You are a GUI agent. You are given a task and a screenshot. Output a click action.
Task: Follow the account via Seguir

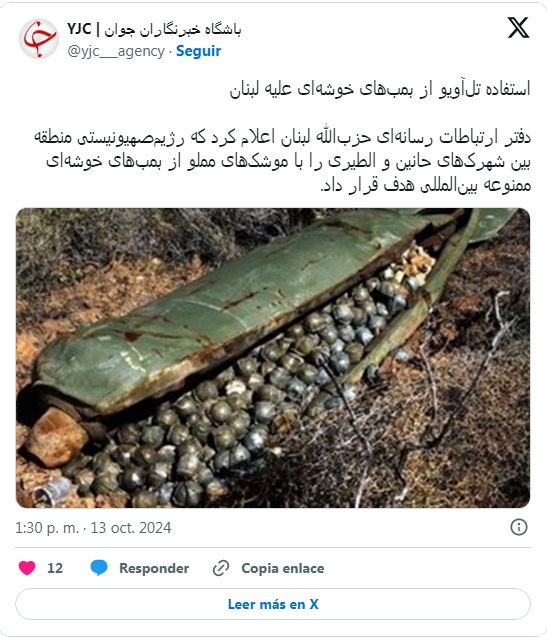click(x=198, y=51)
